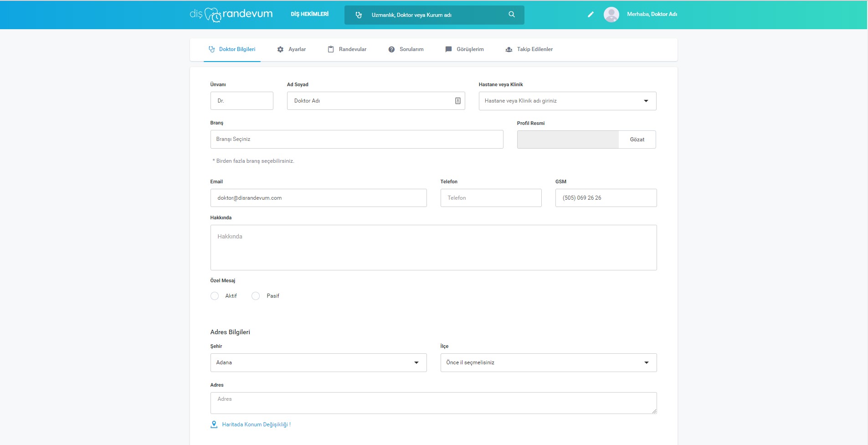Screen dimensions: 868x445
Task: Click the disrandevum logo
Action: click(231, 15)
